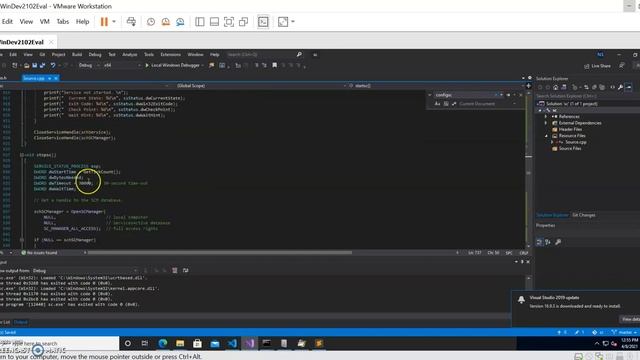Viewport: 640px width, 360px height.
Task: Expand replace mode chevron in find panel
Action: point(429,95)
